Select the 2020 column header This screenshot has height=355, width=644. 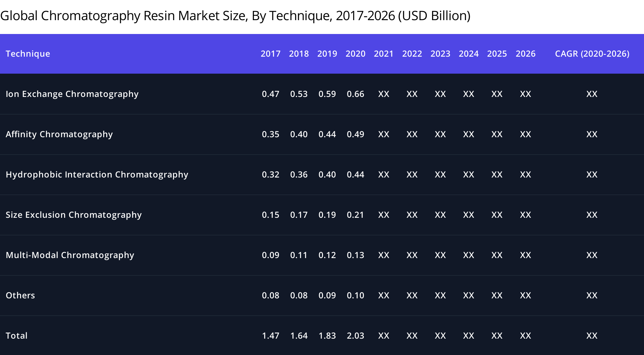point(355,54)
